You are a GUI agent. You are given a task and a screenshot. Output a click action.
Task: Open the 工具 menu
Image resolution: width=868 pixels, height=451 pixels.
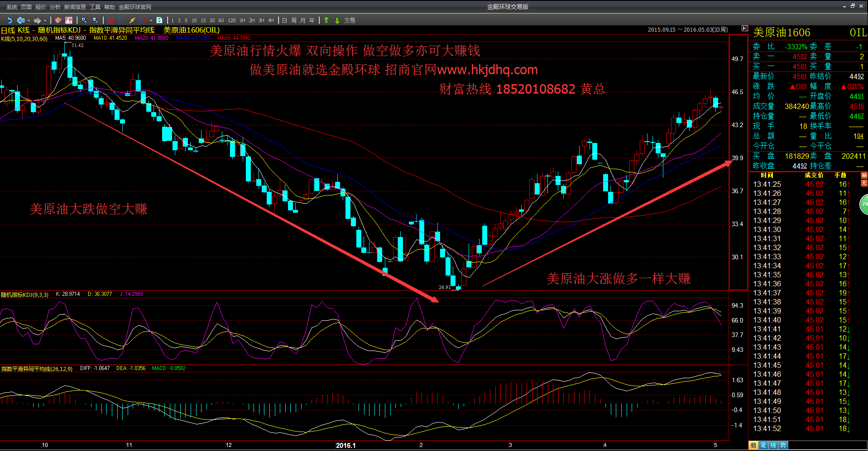click(95, 7)
